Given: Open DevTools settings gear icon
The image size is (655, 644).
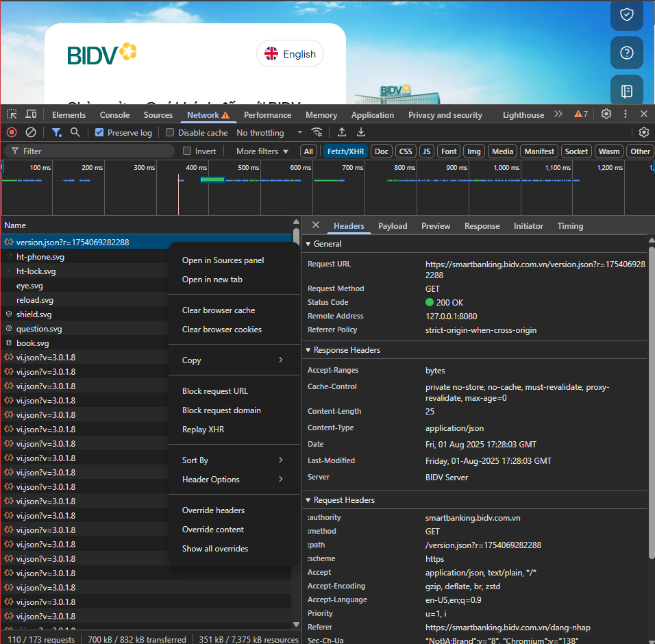Looking at the screenshot, I should (606, 114).
